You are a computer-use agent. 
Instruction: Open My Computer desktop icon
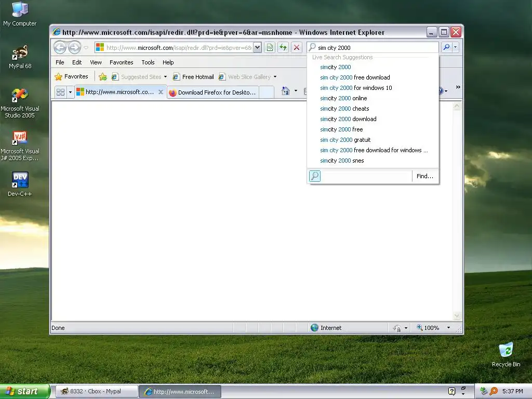click(20, 14)
